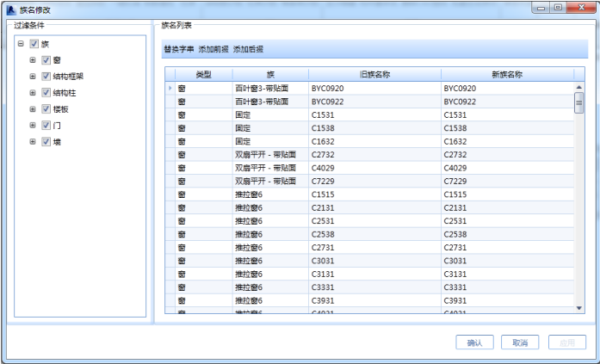The image size is (600, 364).
Task: Edit new family name cell C3131
Action: 507,274
